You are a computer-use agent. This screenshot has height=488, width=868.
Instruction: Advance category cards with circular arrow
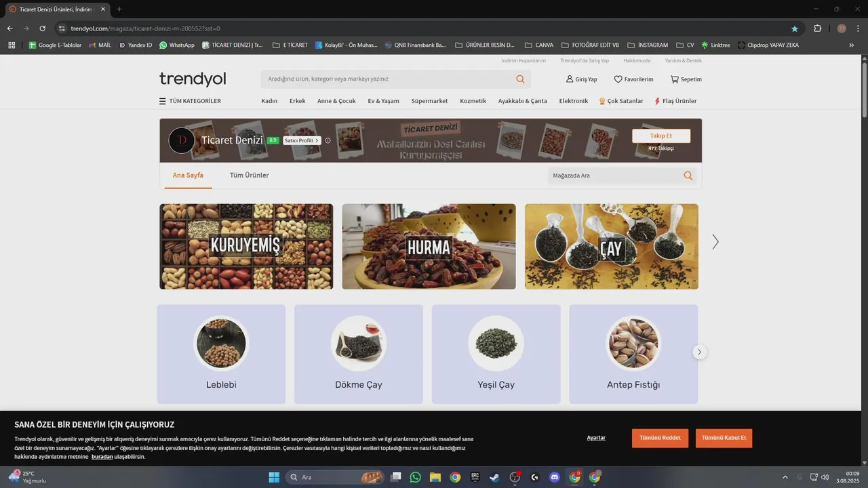click(699, 352)
